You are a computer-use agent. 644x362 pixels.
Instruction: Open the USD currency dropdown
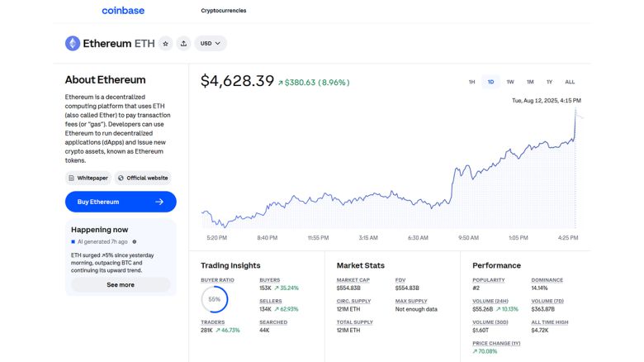[210, 43]
